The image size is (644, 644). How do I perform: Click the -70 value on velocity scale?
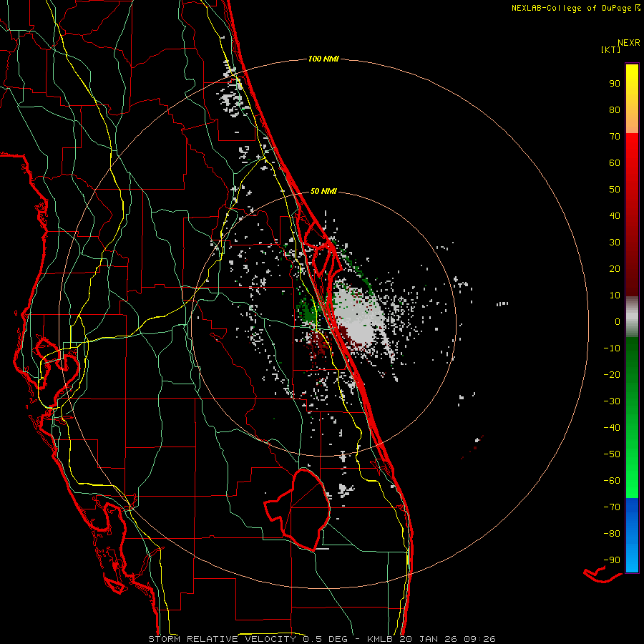(x=612, y=507)
